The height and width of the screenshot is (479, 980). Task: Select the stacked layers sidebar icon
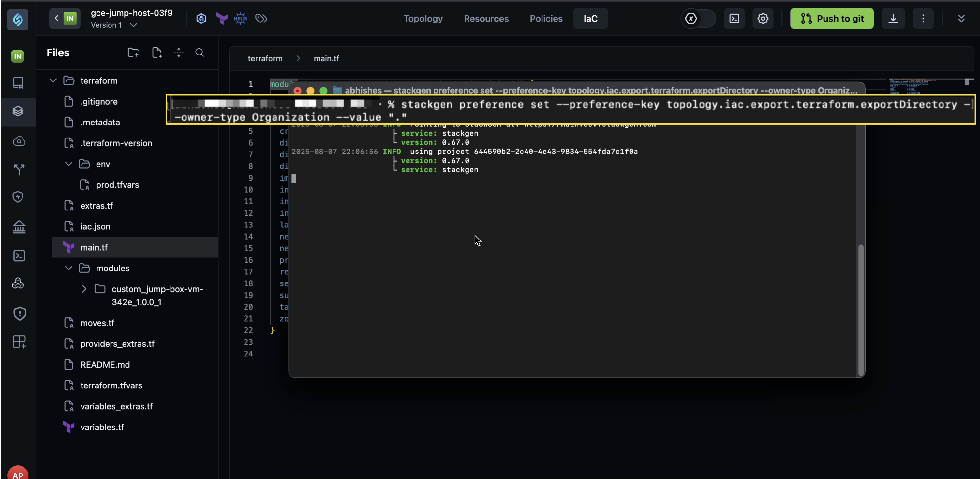(18, 111)
